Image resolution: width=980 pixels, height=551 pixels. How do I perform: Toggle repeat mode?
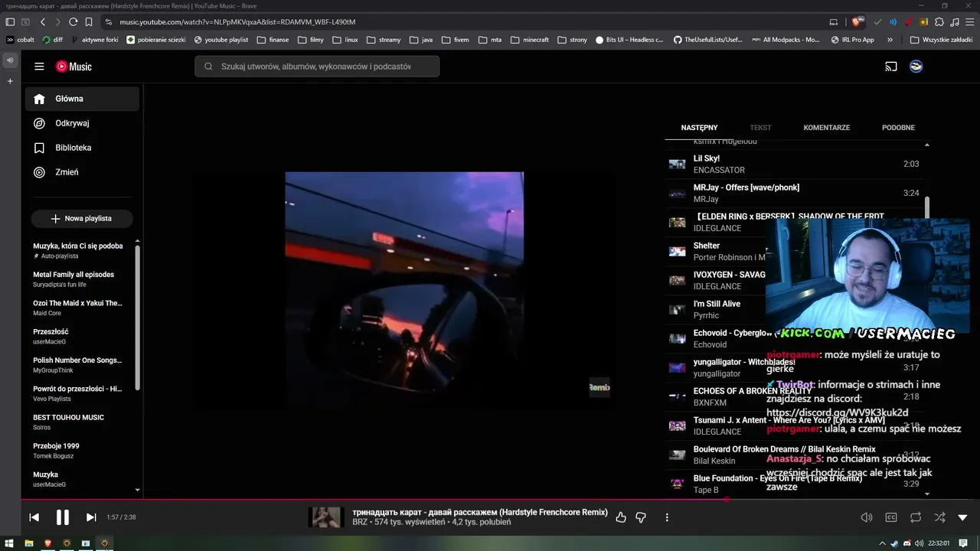click(x=916, y=517)
